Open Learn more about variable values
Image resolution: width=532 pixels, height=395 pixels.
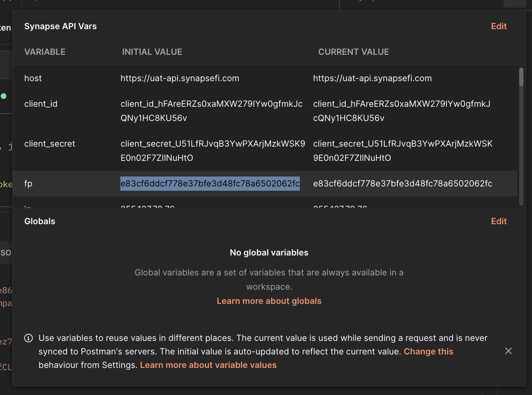click(208, 365)
